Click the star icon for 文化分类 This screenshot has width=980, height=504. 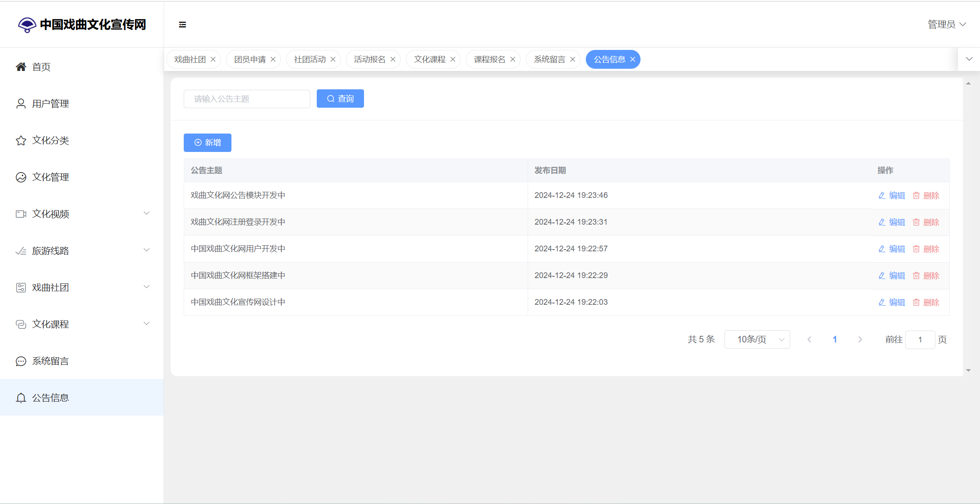pos(21,140)
